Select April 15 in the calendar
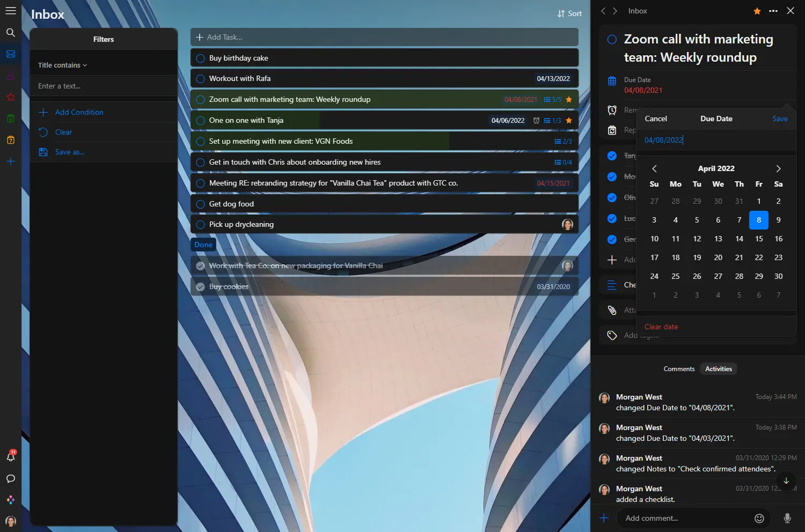This screenshot has width=805, height=532. tap(758, 239)
